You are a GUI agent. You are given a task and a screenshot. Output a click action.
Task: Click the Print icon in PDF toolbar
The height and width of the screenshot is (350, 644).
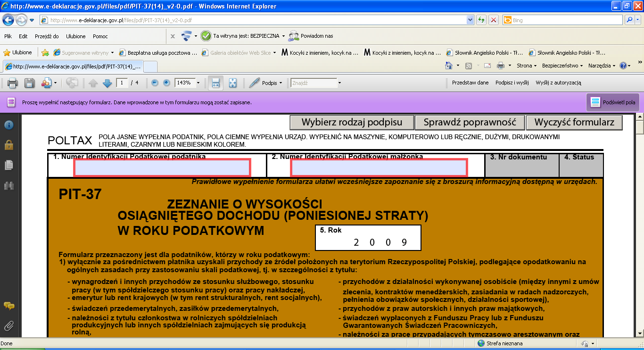(x=12, y=83)
